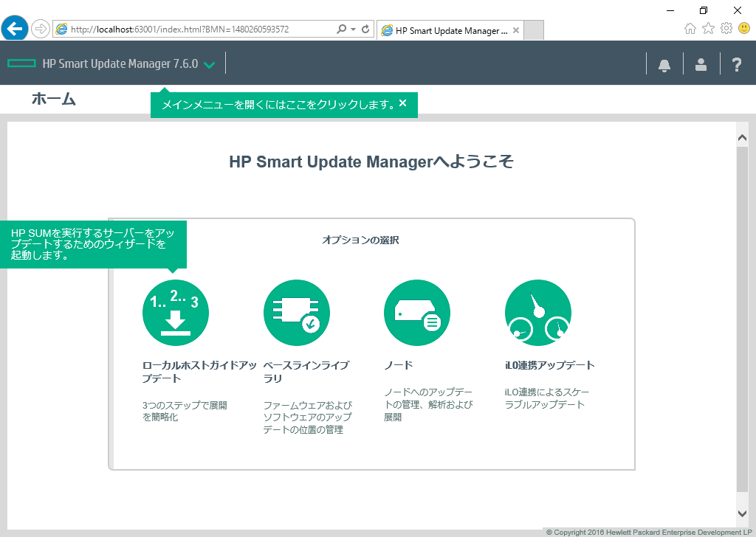Open favorites with the star icon
Screen dimensions: 756x537
[x=708, y=29]
